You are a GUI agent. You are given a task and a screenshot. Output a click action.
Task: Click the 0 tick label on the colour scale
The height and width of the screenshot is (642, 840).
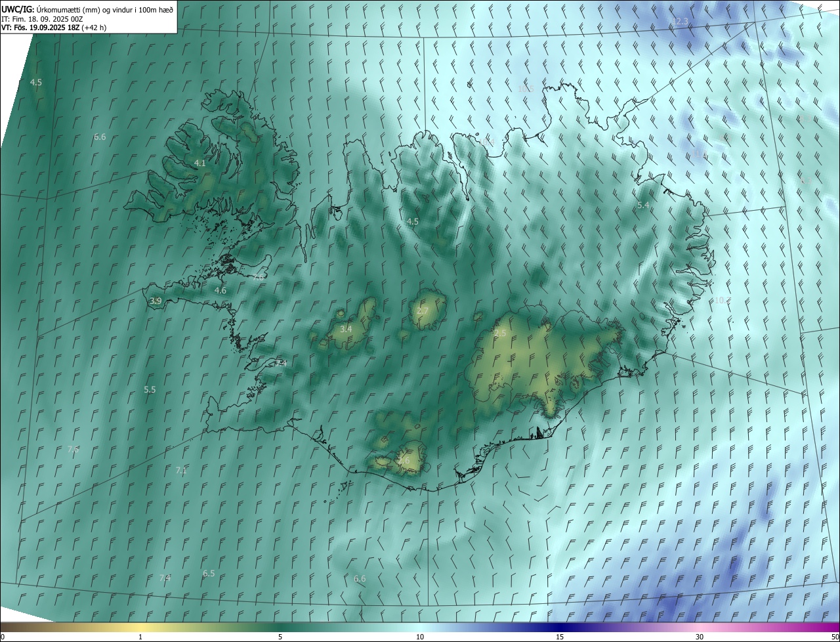[x=3, y=637]
